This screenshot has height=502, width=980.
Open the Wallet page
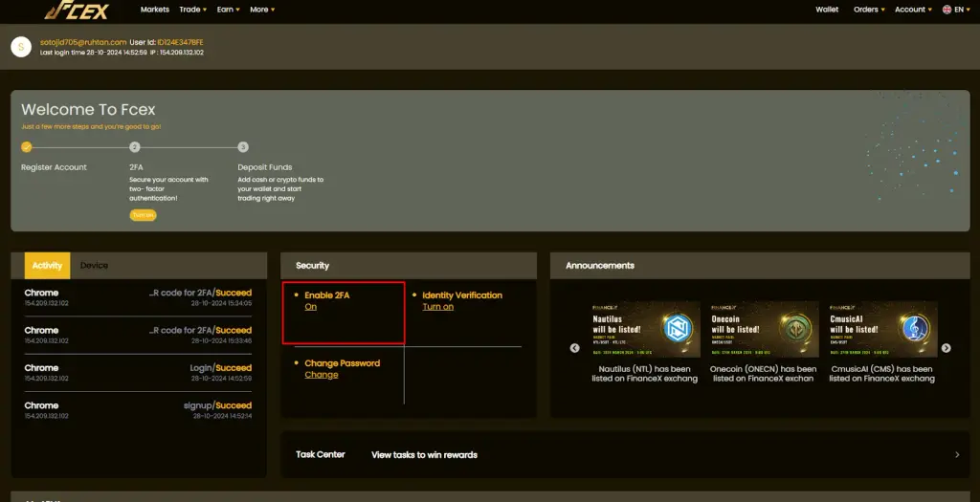click(827, 10)
